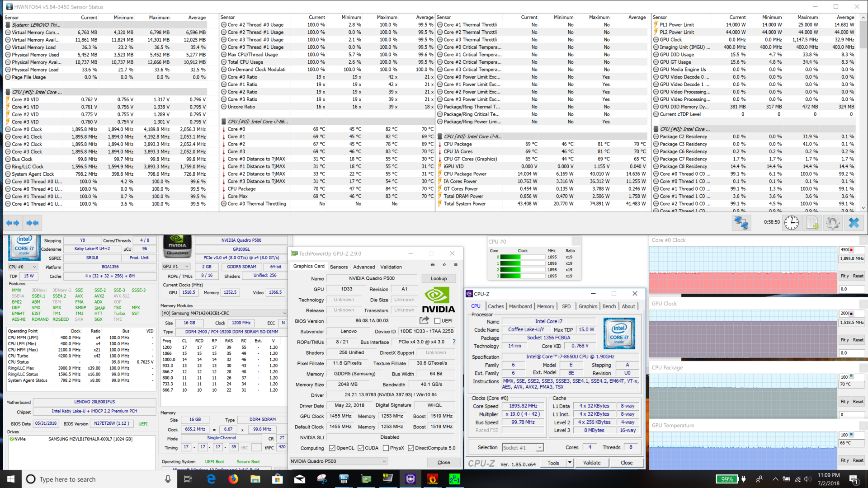868x488 pixels.
Task: Toggle the UEFI checkbox in GPU-Z
Action: pos(437,321)
